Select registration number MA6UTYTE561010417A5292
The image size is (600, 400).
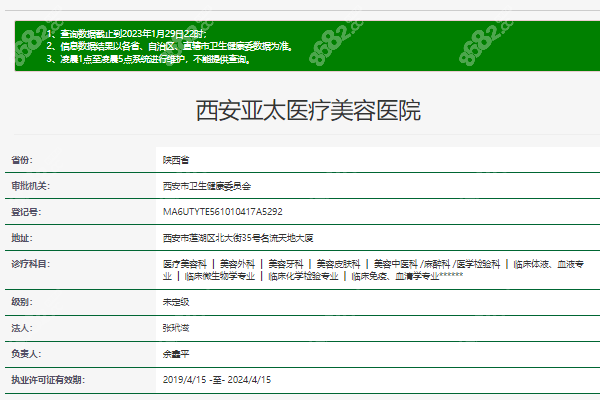click(223, 212)
